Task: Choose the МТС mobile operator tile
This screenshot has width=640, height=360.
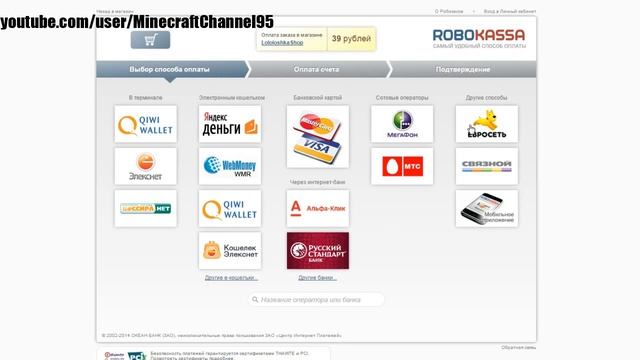Action: pos(402,166)
